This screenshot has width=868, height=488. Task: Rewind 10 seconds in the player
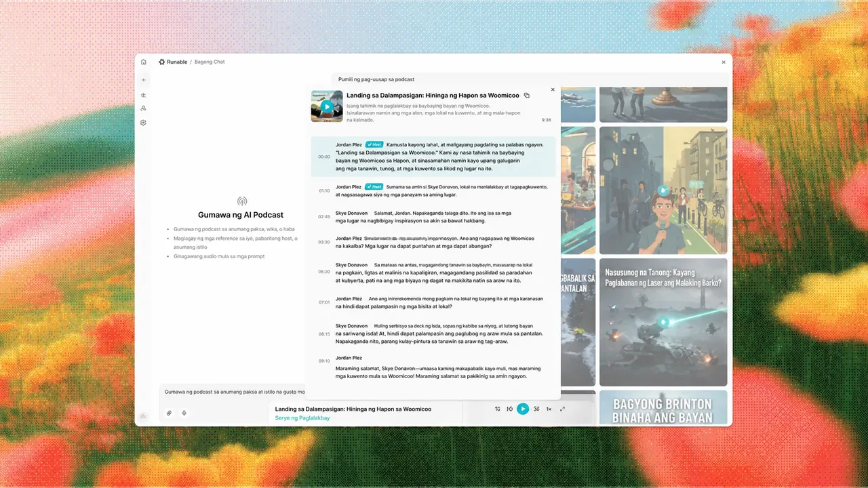tap(498, 409)
